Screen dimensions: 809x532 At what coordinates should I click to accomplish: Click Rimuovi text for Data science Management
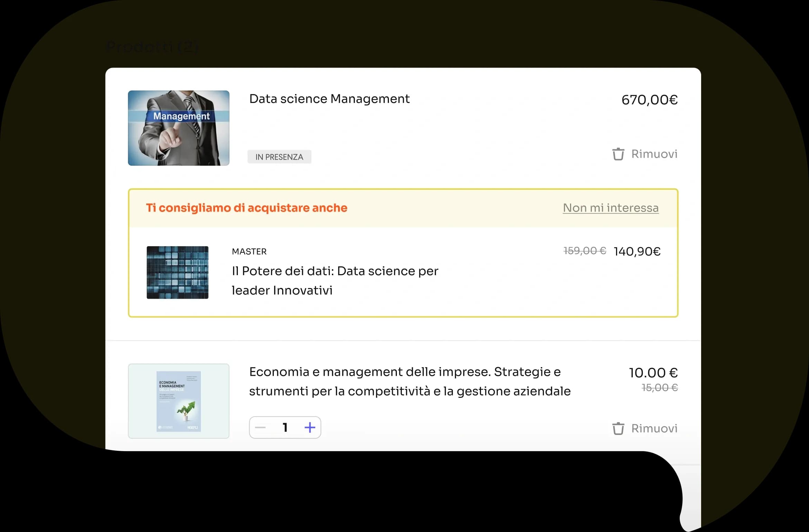click(x=654, y=154)
